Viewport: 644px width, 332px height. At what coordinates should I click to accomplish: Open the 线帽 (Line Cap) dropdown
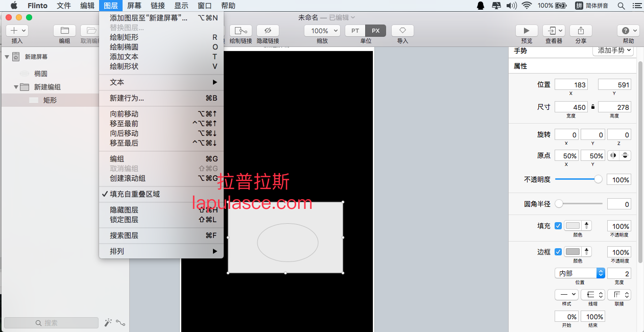tap(593, 295)
